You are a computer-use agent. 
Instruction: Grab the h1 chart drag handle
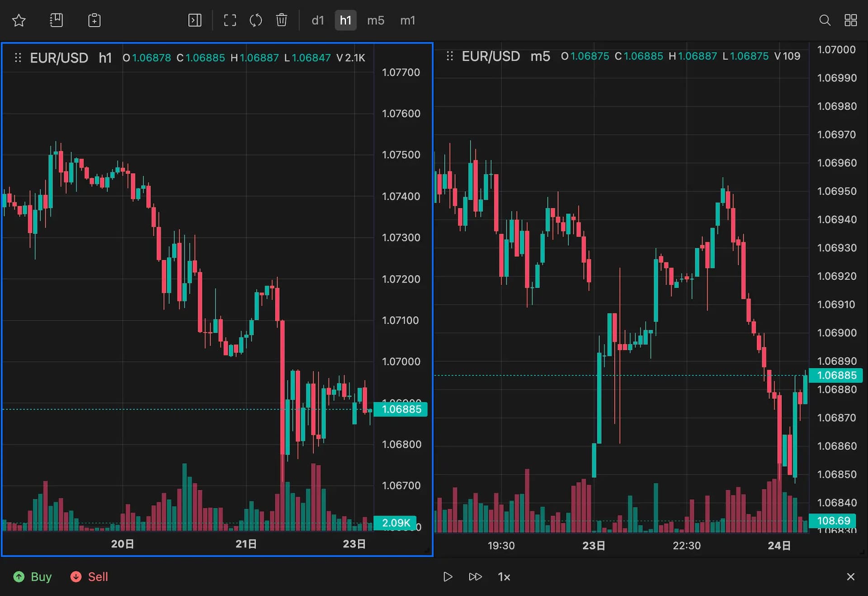point(18,58)
